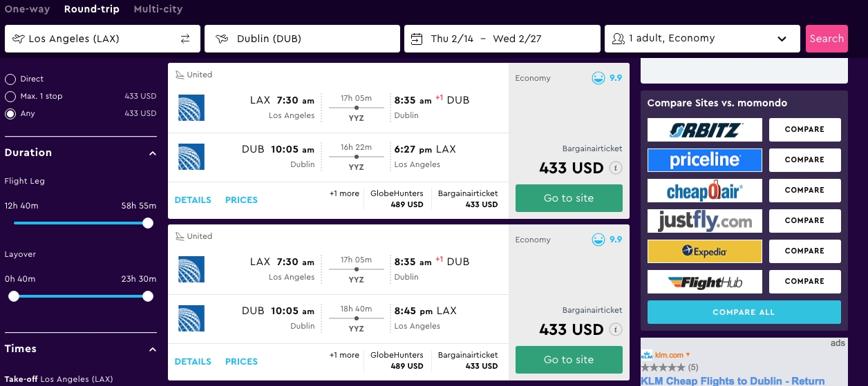Collapse the Times filter section
The width and height of the screenshot is (868, 386).
[x=153, y=349]
